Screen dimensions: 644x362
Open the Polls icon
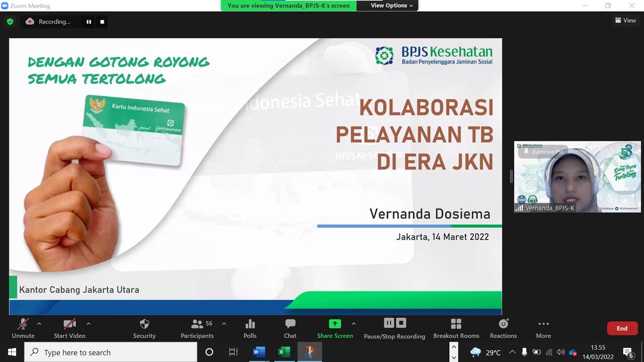(250, 324)
